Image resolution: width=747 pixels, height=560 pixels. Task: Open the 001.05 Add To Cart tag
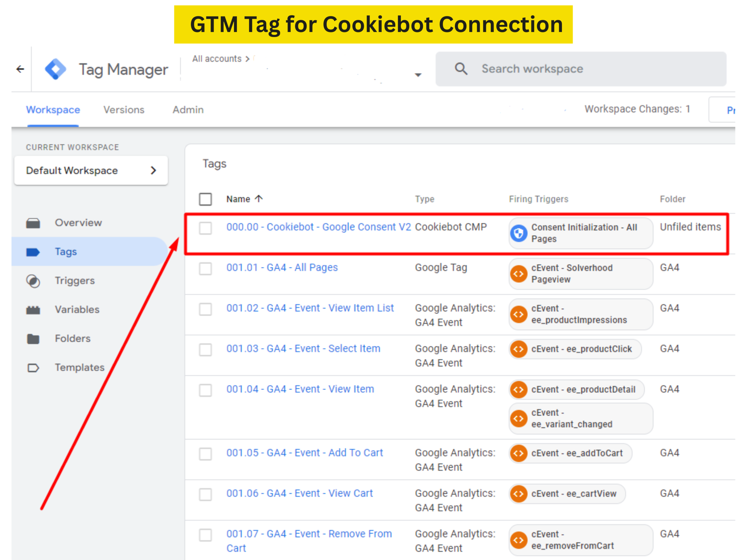(305, 453)
